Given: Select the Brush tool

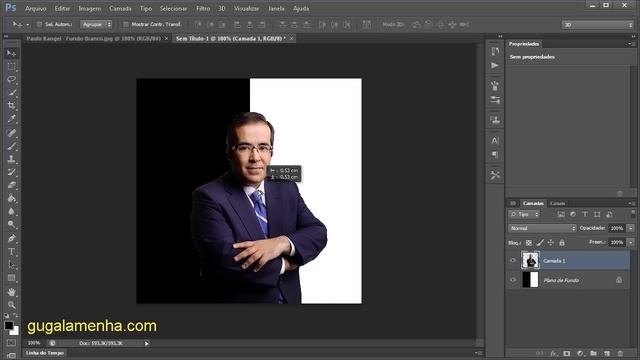Looking at the screenshot, I should 11,146.
